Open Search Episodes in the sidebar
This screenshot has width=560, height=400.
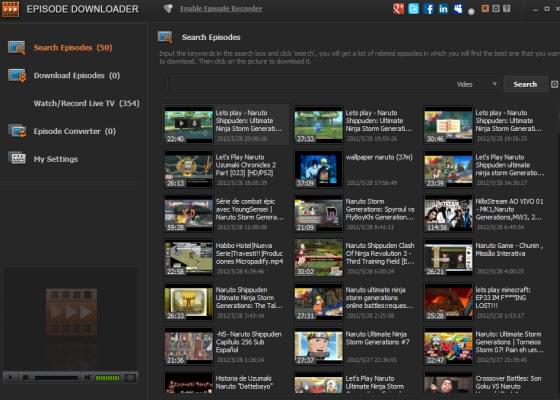[73, 48]
